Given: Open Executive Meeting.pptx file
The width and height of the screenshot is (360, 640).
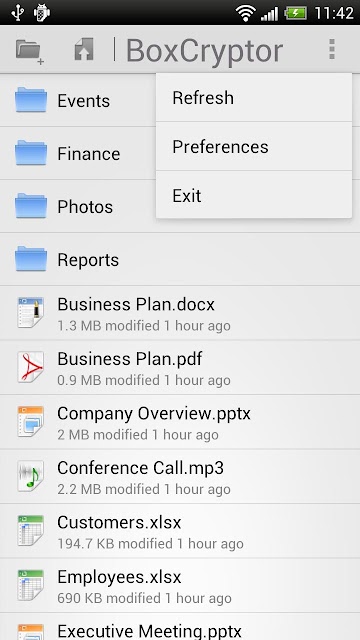Looking at the screenshot, I should click(180, 627).
